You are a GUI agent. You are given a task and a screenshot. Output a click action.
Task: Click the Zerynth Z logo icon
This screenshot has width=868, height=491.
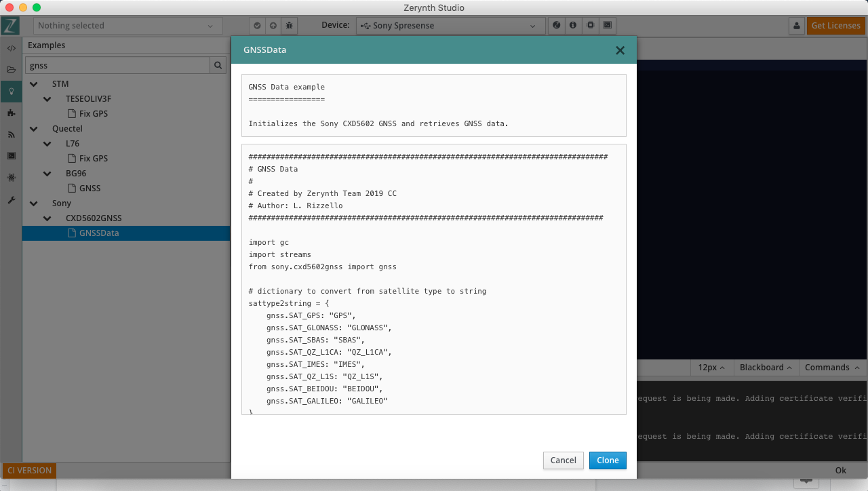pyautogui.click(x=10, y=26)
